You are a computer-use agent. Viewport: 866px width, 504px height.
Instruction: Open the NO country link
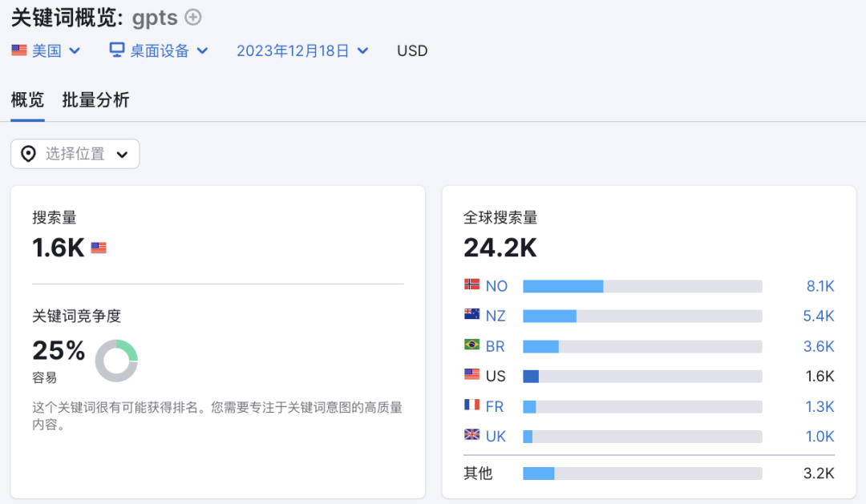tap(496, 286)
